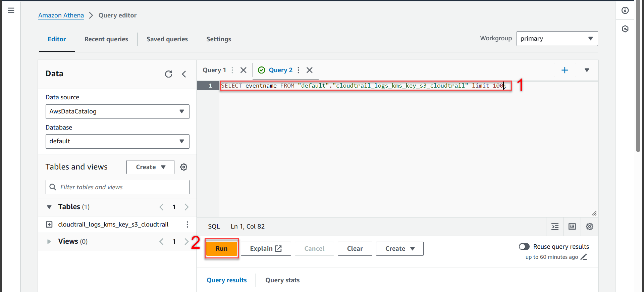The height and width of the screenshot is (292, 644).
Task: Open the Create dropdown in Tables and views
Action: coord(150,167)
